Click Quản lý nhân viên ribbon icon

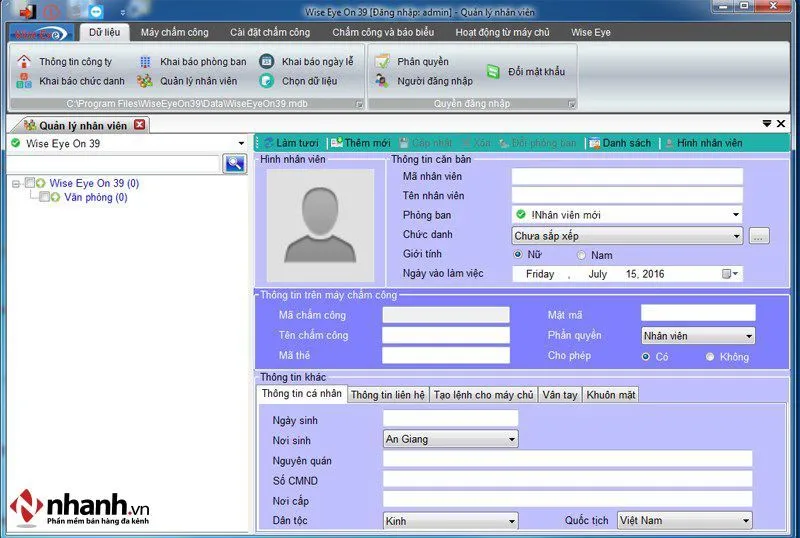pyautogui.click(x=145, y=81)
